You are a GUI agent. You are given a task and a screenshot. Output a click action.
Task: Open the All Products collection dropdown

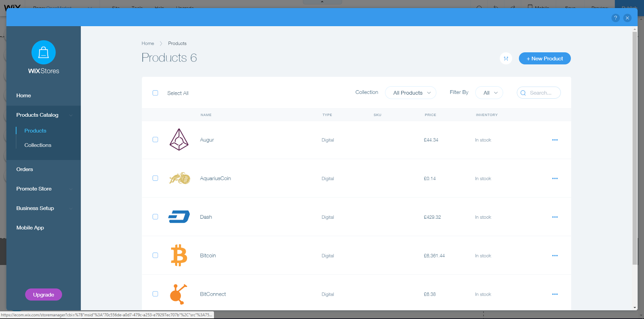[x=411, y=93]
